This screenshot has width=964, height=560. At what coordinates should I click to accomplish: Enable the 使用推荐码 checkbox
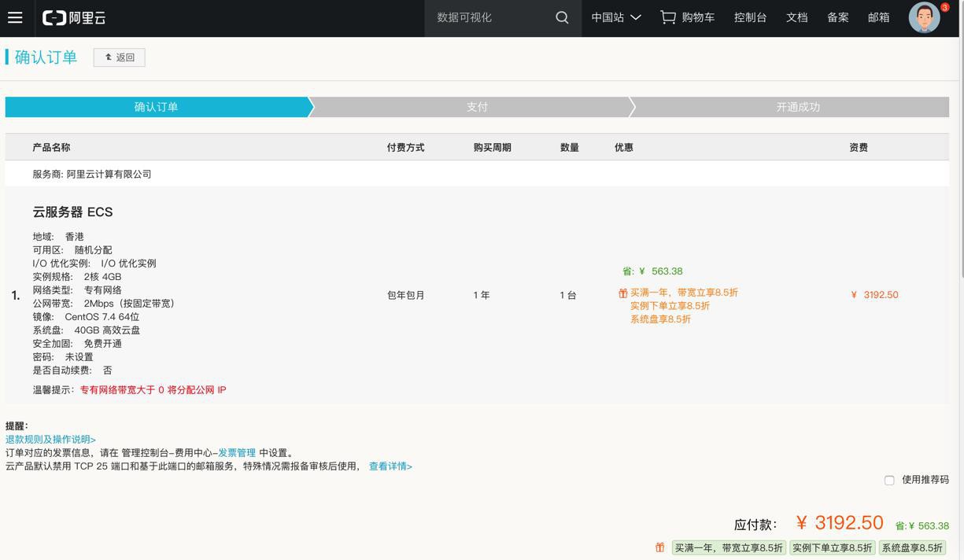tap(889, 480)
